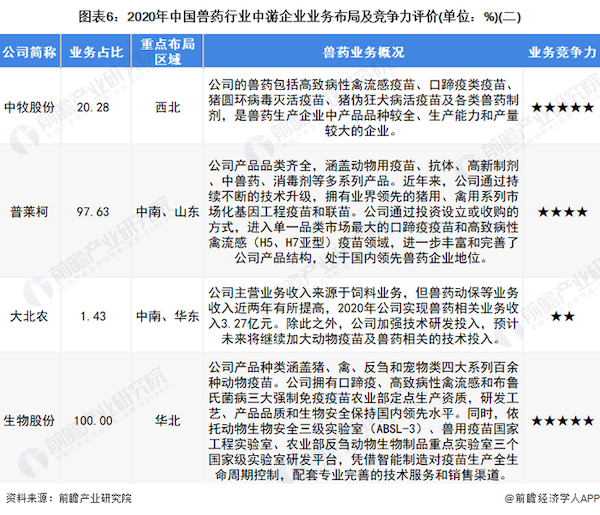Click the five-star rating for 中牧股份
600x515 pixels.
[x=562, y=107]
